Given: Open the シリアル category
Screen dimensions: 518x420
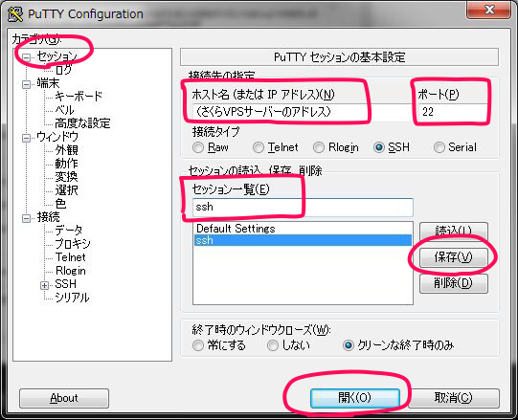Looking at the screenshot, I should pos(72,298).
